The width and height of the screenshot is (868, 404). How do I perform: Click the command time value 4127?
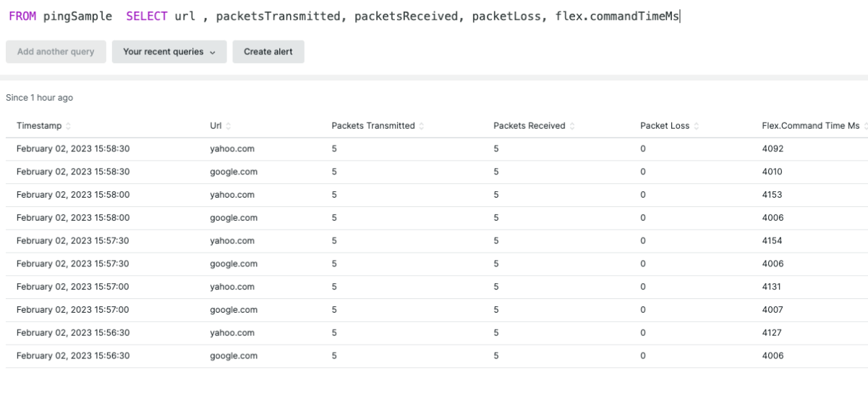pos(772,333)
